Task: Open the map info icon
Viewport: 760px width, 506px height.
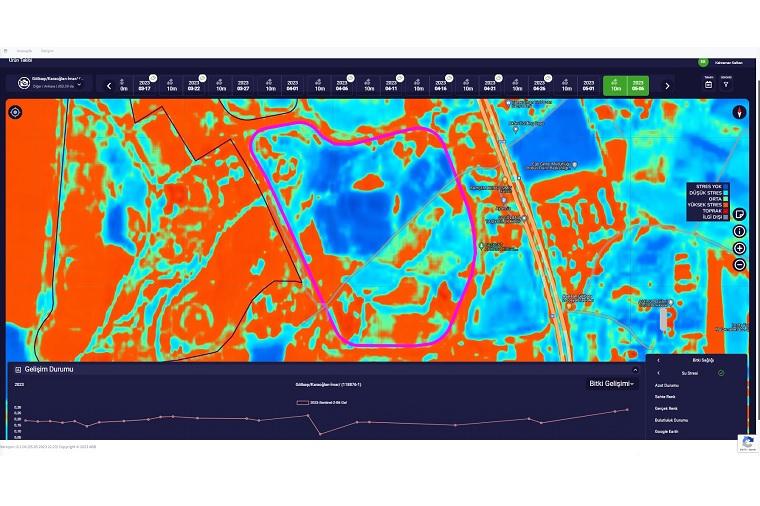Action: tap(739, 231)
